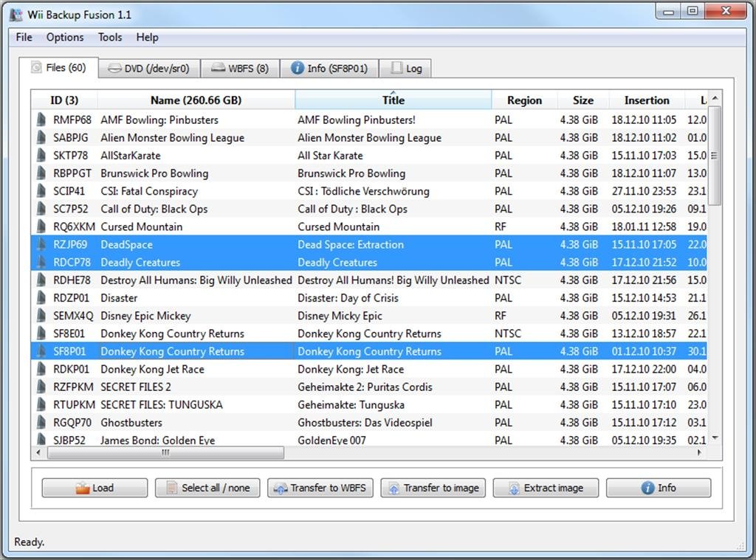The width and height of the screenshot is (756, 560).
Task: Click the disc icon beside RBPPGT
Action: click(41, 173)
